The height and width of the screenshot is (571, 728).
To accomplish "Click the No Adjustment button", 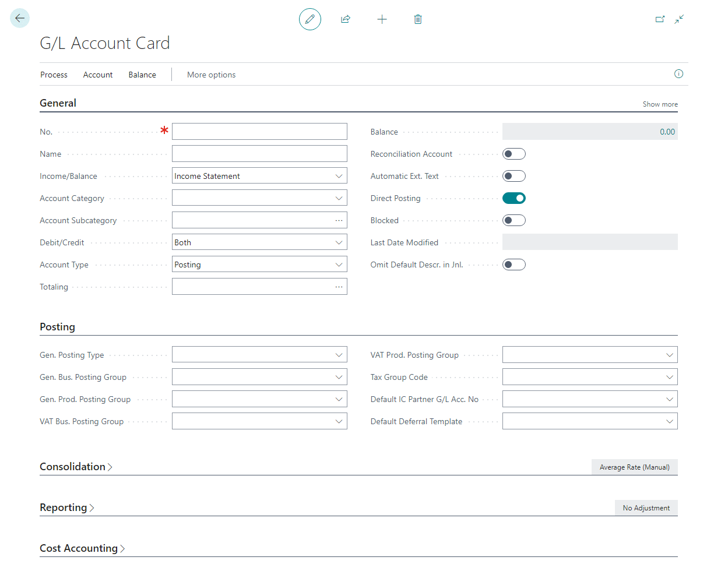I will pyautogui.click(x=646, y=507).
